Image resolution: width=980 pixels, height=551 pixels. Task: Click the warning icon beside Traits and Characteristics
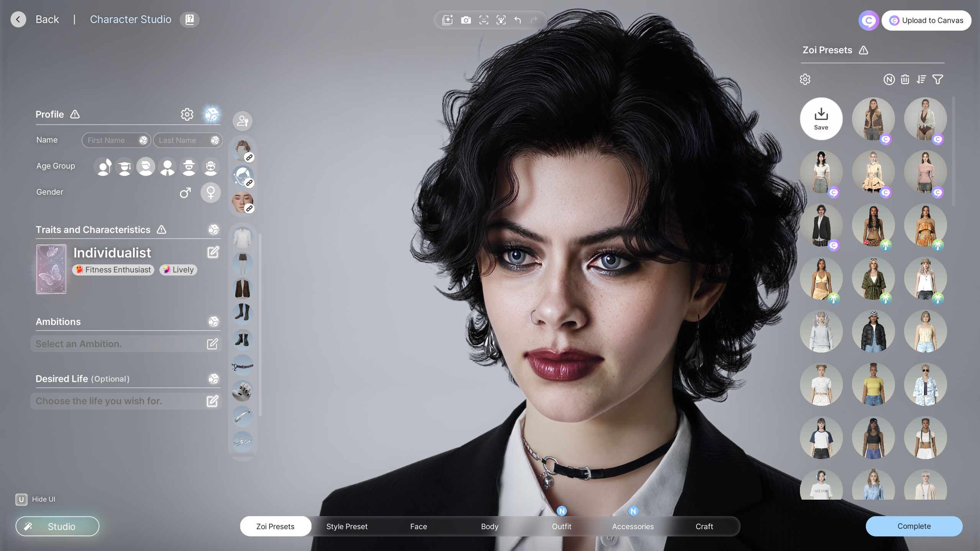coord(162,230)
